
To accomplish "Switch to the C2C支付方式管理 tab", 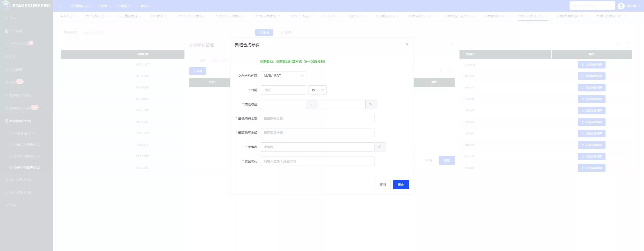I will coord(189,16).
